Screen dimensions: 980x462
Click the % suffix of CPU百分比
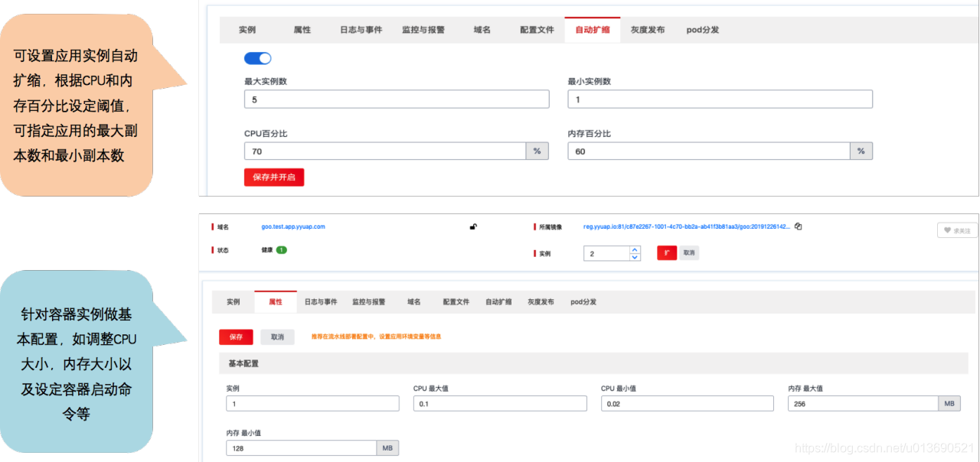(537, 151)
